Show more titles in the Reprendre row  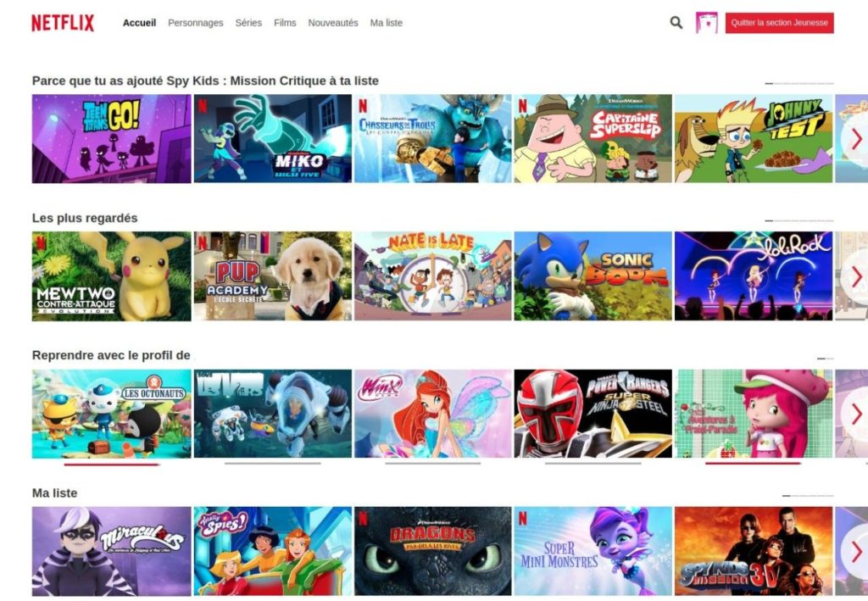(856, 414)
